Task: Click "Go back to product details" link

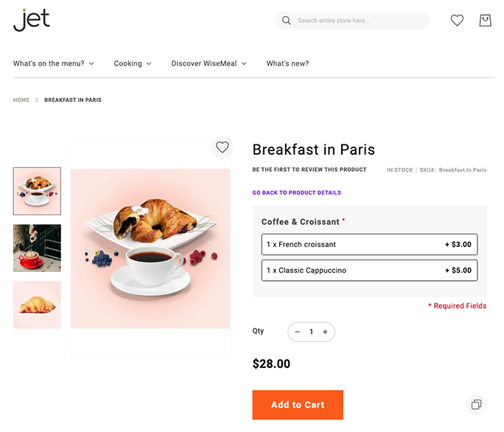Action: point(296,193)
